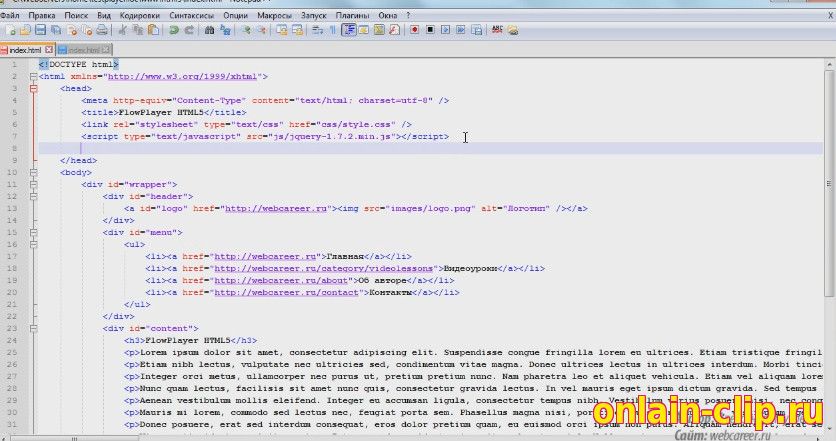Screen dimensions: 836x441
Task: Click the Zoom Out toolbar icon
Action: pyautogui.click(x=261, y=30)
